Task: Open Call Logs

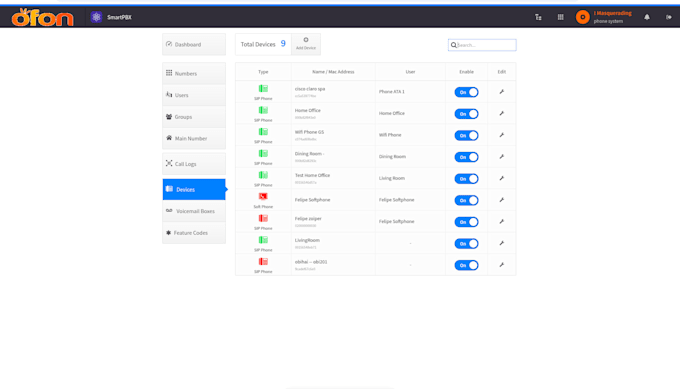Action: click(x=194, y=163)
